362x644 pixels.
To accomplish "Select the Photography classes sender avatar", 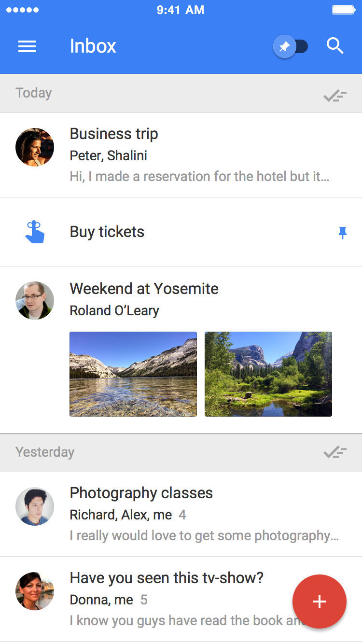I will pos(35,506).
